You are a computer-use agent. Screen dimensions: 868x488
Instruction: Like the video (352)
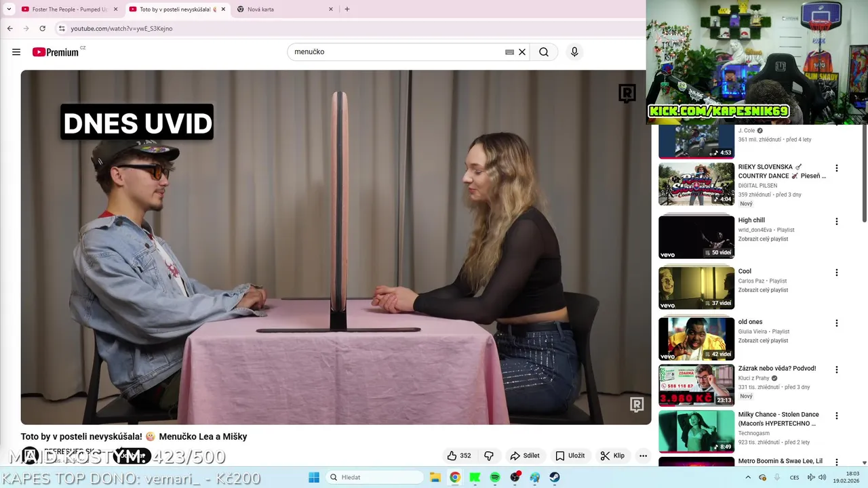click(x=459, y=455)
